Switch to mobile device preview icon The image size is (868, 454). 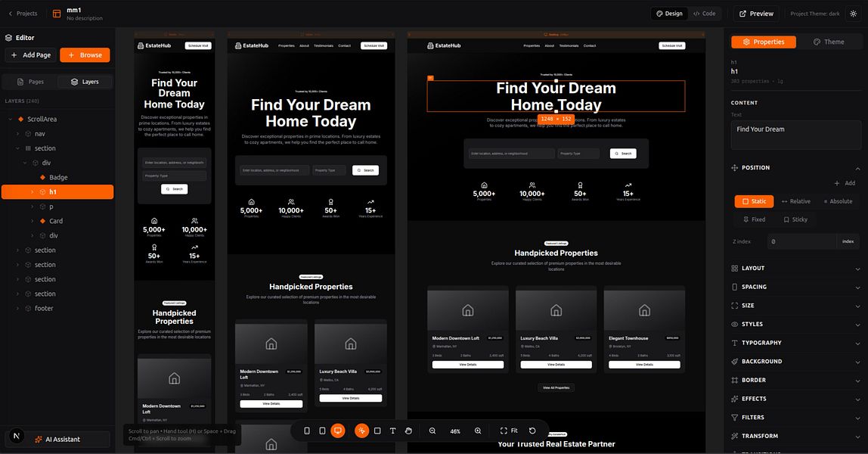(307, 431)
